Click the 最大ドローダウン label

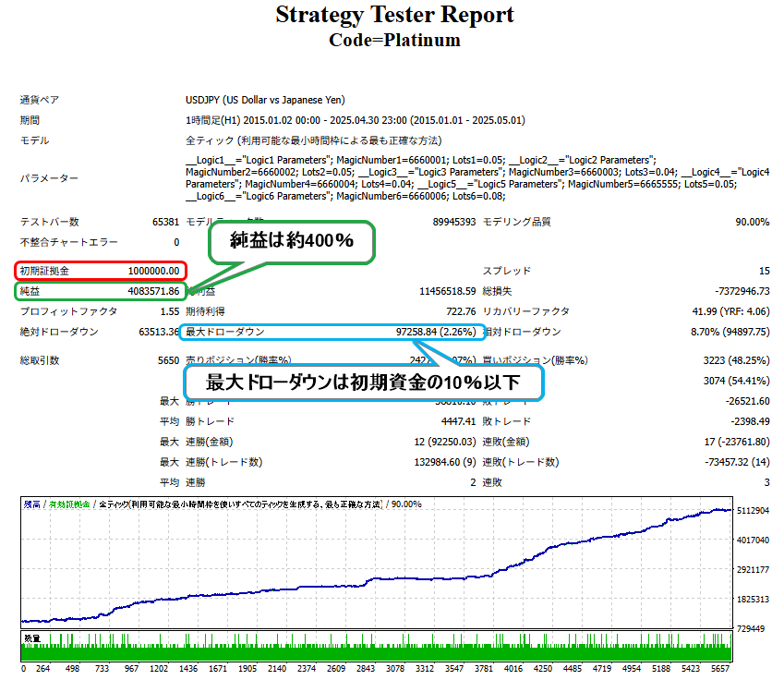pos(225,332)
